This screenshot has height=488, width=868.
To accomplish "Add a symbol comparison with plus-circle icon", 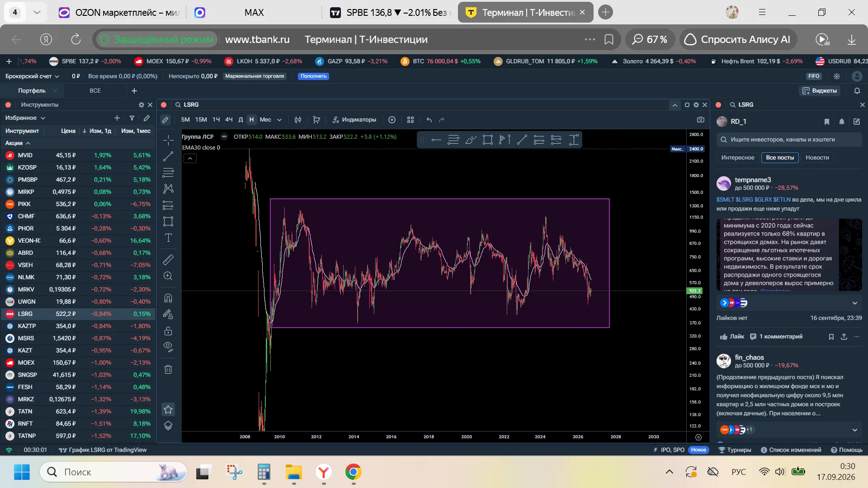I will (392, 120).
